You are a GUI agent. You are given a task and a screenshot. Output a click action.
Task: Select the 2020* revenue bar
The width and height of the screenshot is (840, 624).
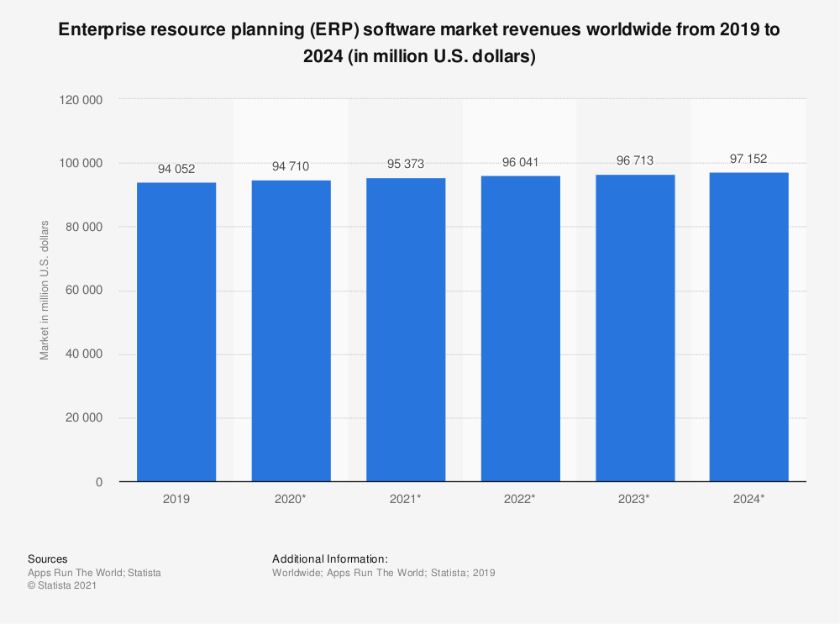[291, 331]
